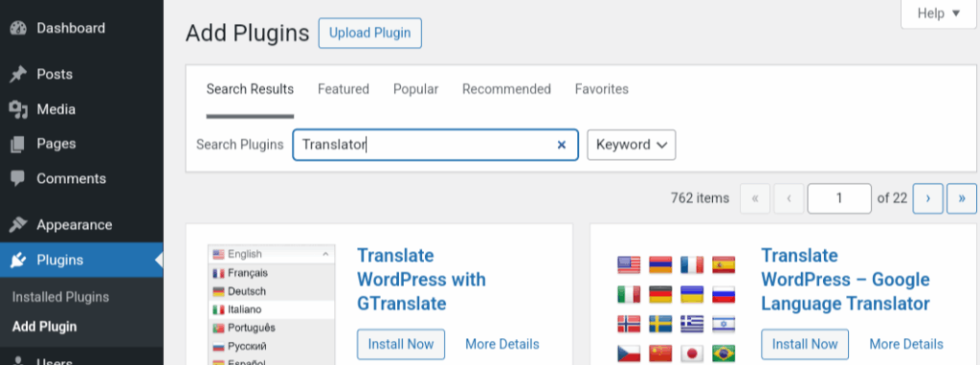Viewport: 980px width, 365px height.
Task: Switch to the Popular tab
Action: tap(415, 89)
